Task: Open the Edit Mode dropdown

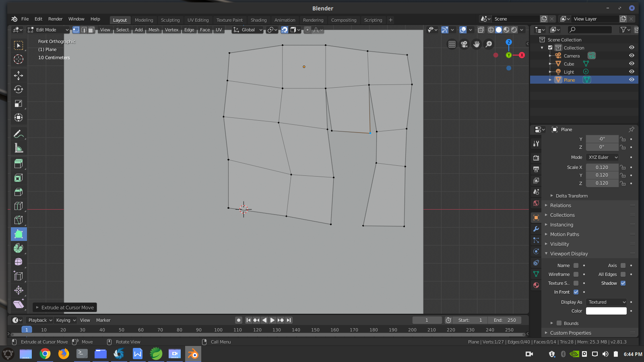Action: [48, 30]
